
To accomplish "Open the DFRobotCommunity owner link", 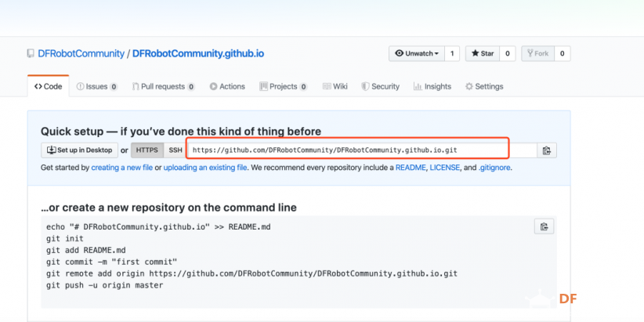I will [81, 53].
